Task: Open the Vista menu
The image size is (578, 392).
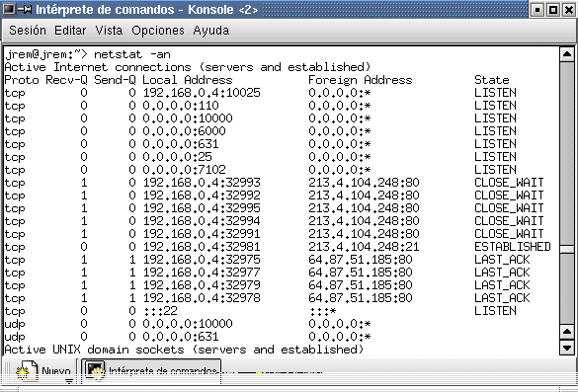Action: [109, 31]
